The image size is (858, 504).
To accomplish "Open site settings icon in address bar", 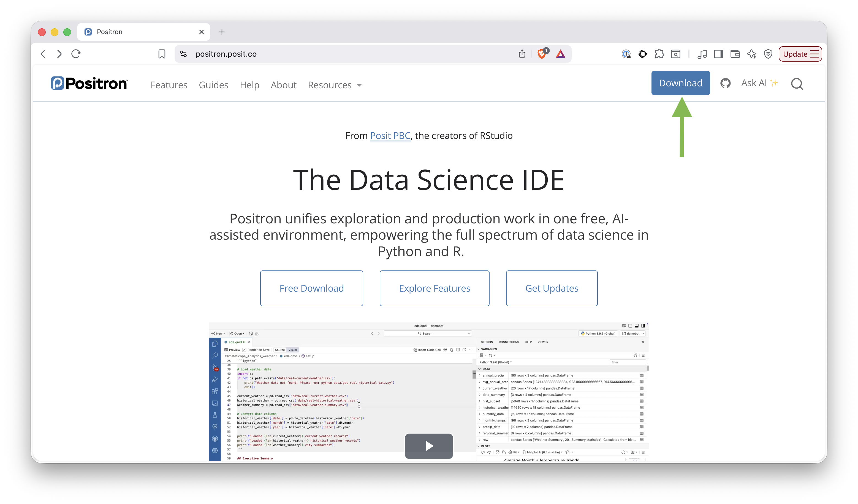I will 183,54.
